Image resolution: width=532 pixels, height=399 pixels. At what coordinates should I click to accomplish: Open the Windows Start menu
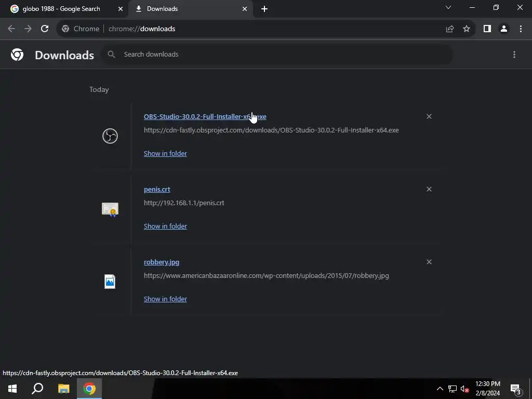pyautogui.click(x=12, y=389)
